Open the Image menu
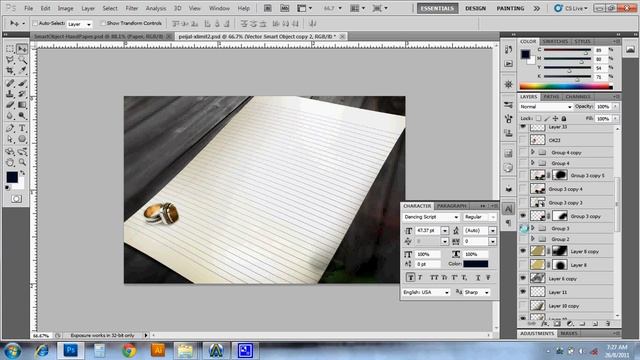This screenshot has height=360, width=640. pos(65,8)
